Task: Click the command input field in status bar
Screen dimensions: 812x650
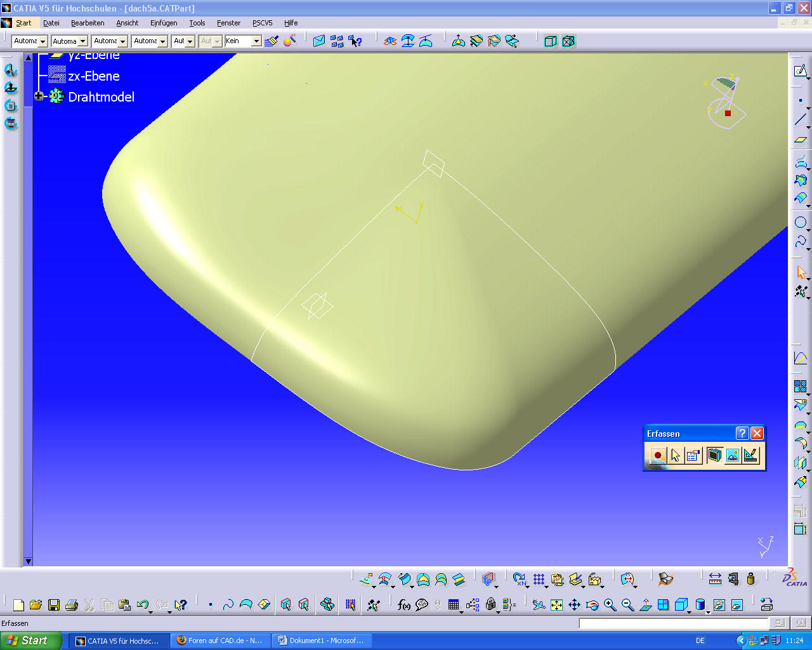Action: pos(673,623)
